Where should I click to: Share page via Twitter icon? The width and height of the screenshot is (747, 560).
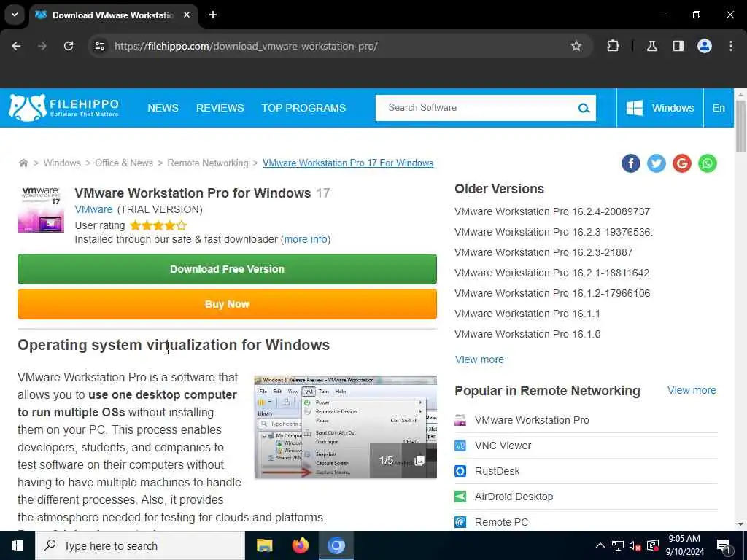pyautogui.click(x=656, y=163)
